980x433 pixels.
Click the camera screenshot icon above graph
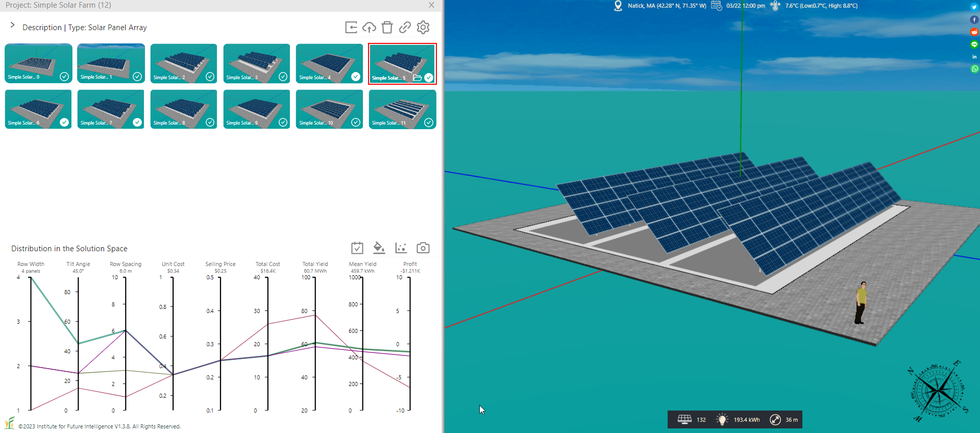(423, 248)
